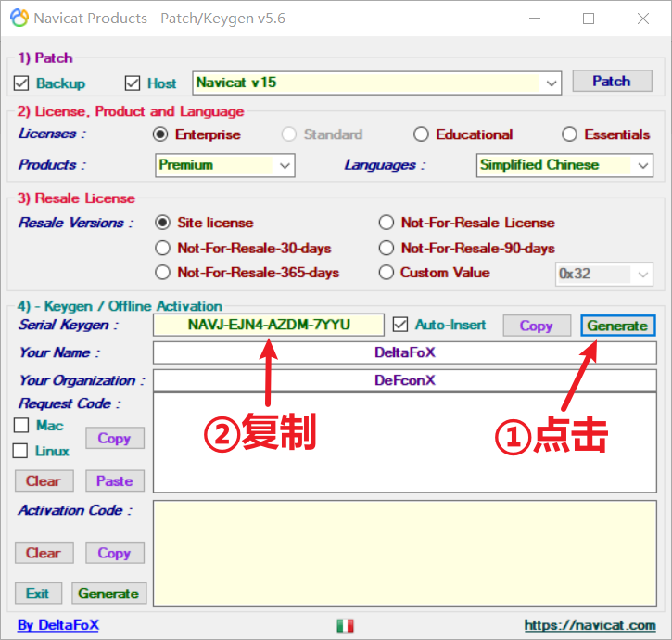
Task: Clear the Activation Code field
Action: pos(44,553)
